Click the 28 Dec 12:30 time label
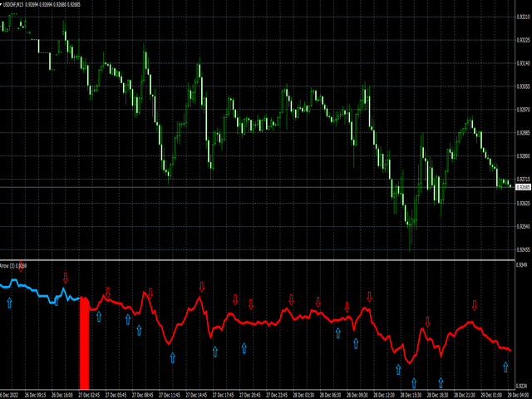This screenshot has height=399, width=532. (x=384, y=396)
